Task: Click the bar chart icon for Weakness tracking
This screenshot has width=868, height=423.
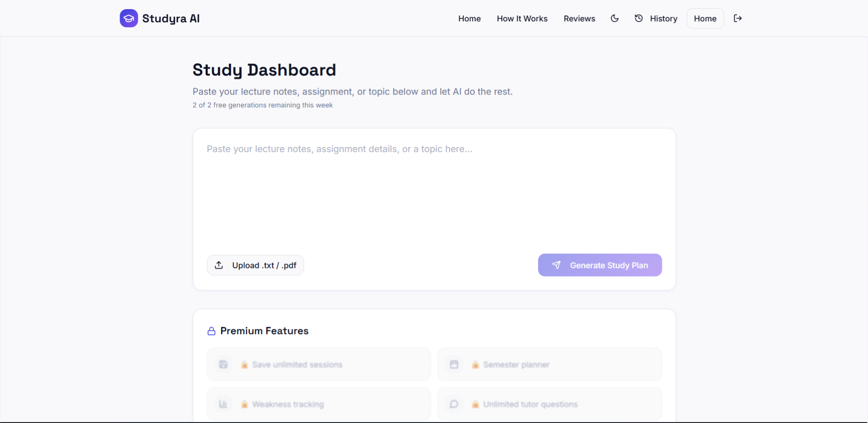Action: tap(223, 404)
